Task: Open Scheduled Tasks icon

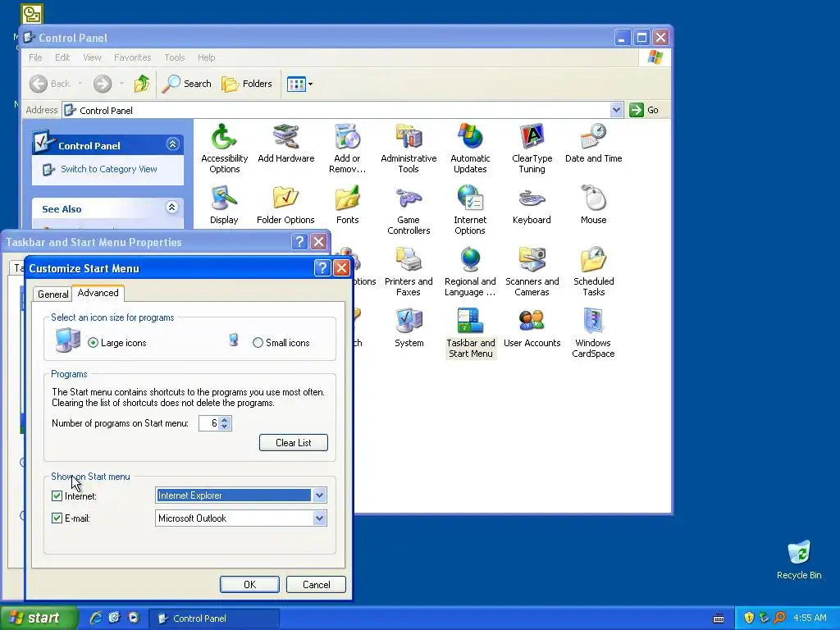Action: (593, 272)
